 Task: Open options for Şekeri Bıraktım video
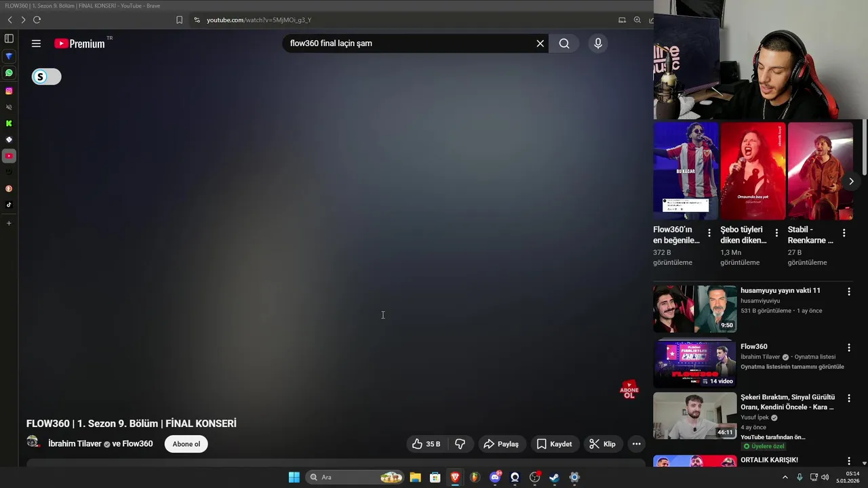tap(848, 399)
